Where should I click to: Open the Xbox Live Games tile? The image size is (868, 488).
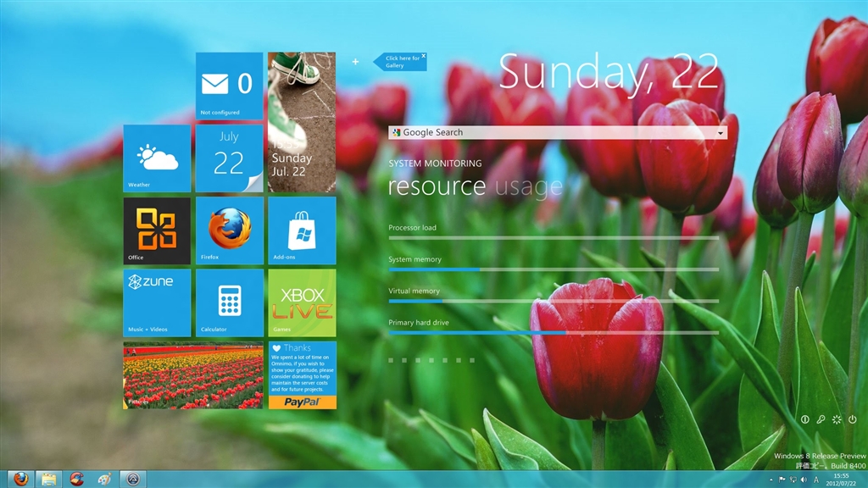(x=302, y=303)
